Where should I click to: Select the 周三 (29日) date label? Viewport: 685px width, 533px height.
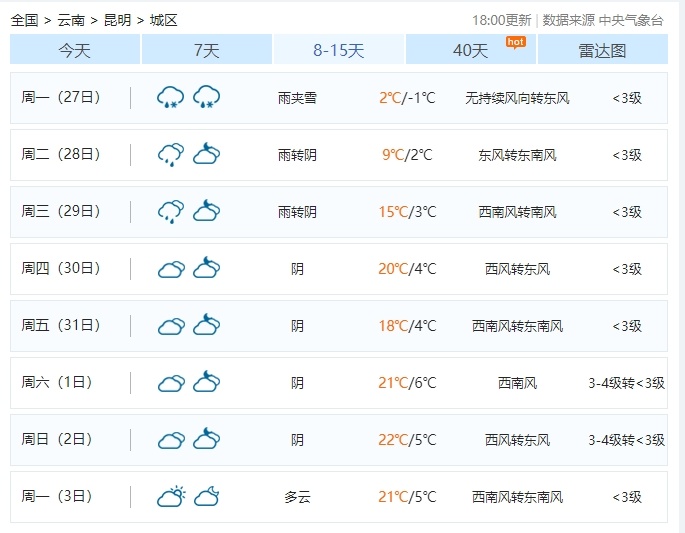coord(61,211)
